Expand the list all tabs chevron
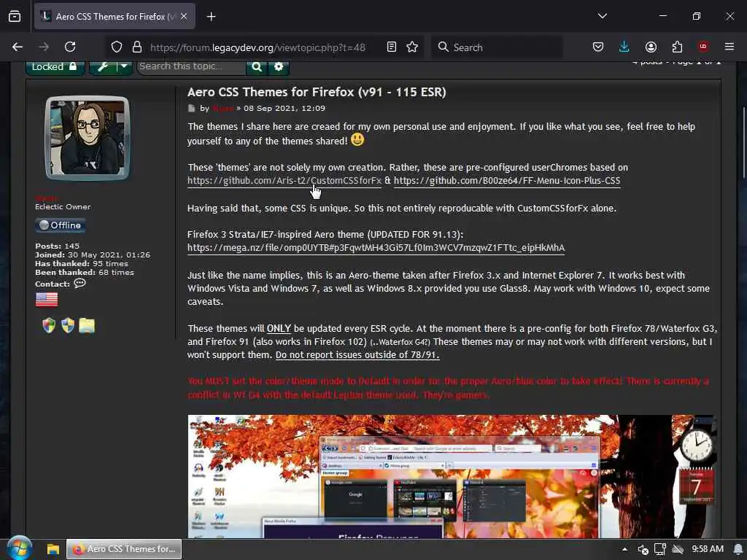The height and width of the screenshot is (560, 747). tap(602, 16)
